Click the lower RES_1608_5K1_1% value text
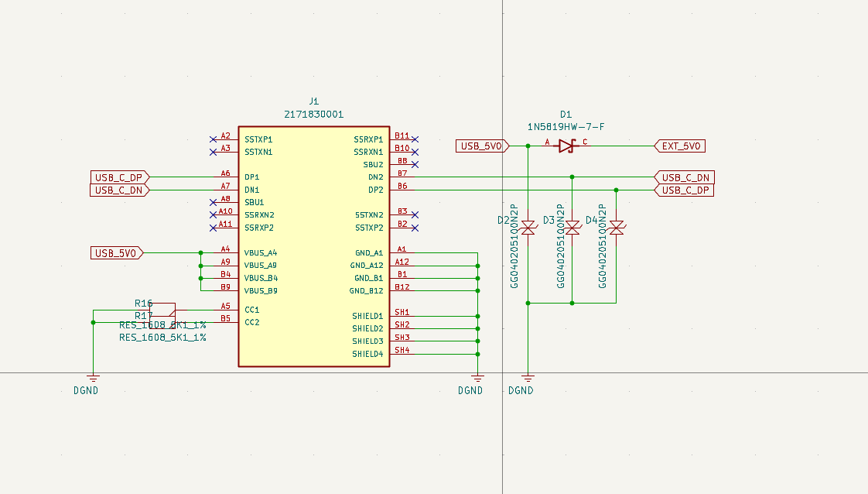The width and height of the screenshot is (868, 494). pyautogui.click(x=162, y=338)
